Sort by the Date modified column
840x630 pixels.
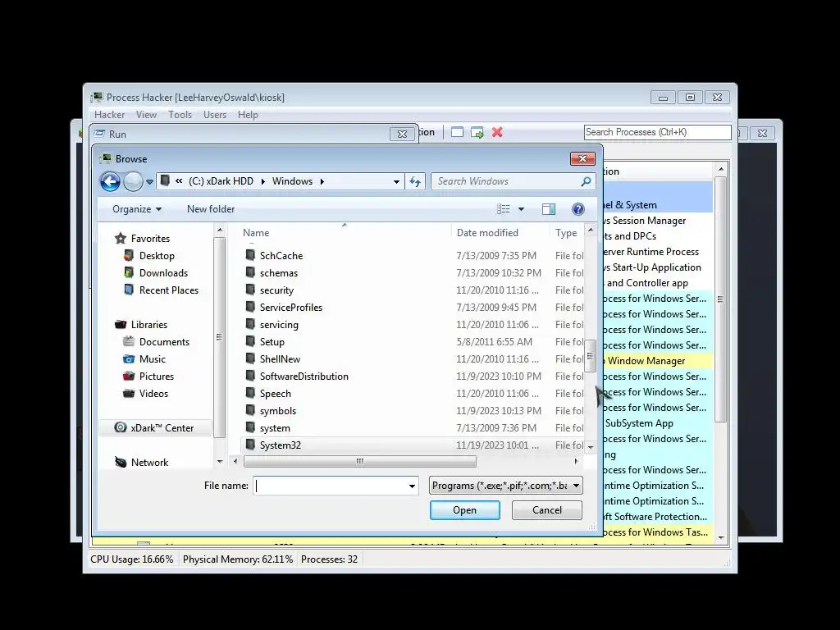click(x=487, y=233)
